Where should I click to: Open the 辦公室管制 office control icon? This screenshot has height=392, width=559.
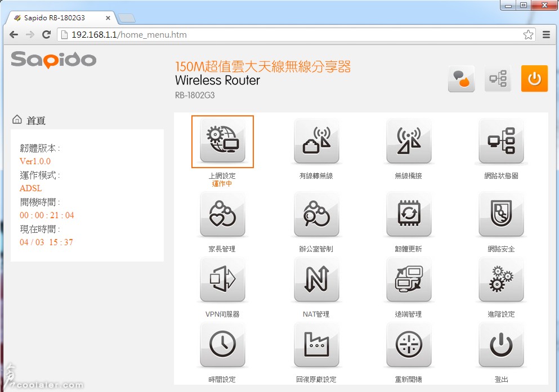click(x=316, y=214)
